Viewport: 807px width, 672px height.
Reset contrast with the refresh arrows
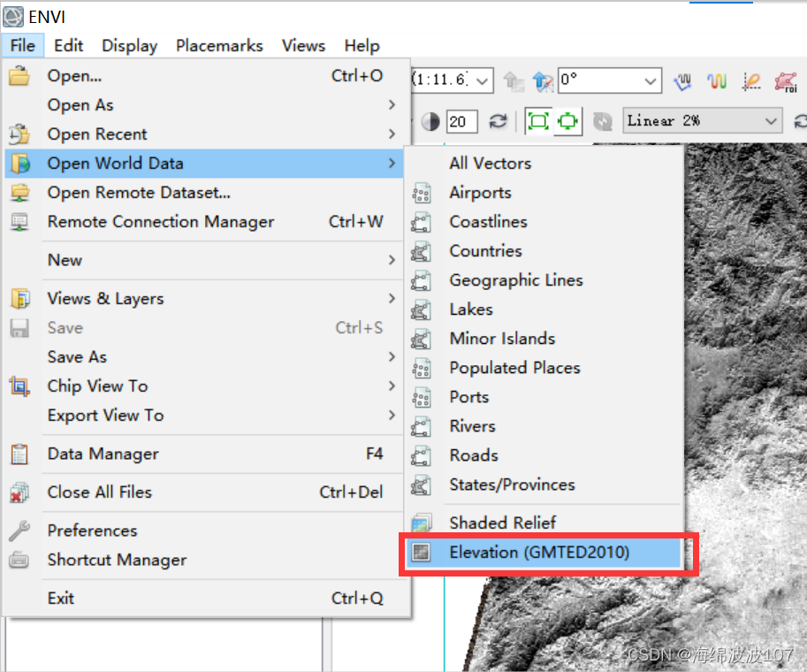click(498, 121)
